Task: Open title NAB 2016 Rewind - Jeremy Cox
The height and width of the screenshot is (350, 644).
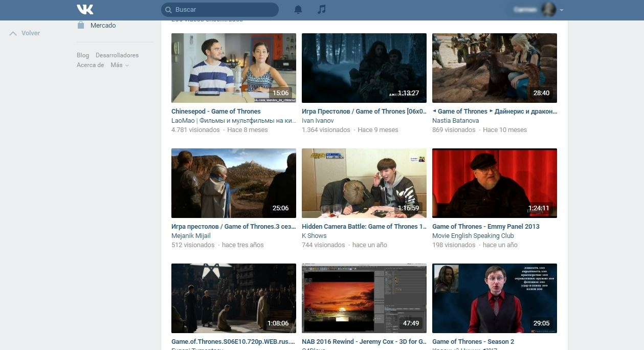Action: coord(364,342)
